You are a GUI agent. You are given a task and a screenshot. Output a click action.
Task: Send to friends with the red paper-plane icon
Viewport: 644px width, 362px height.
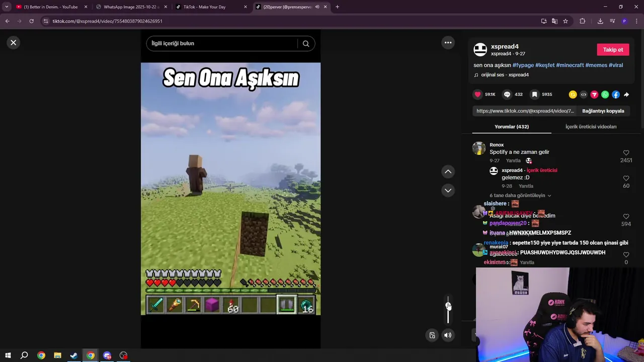point(594,95)
